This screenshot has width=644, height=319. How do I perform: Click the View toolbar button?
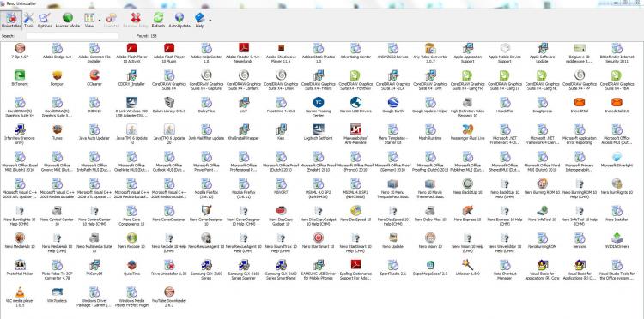point(89,20)
